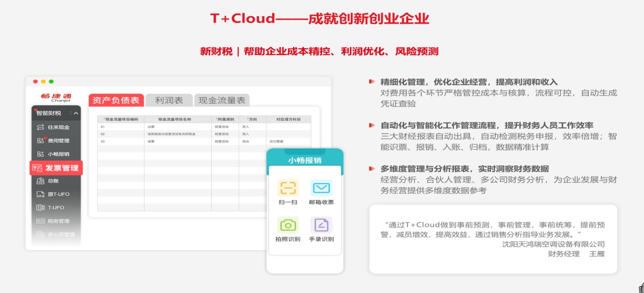Open the 原T-UFO icon
644x293 pixels.
click(x=40, y=194)
